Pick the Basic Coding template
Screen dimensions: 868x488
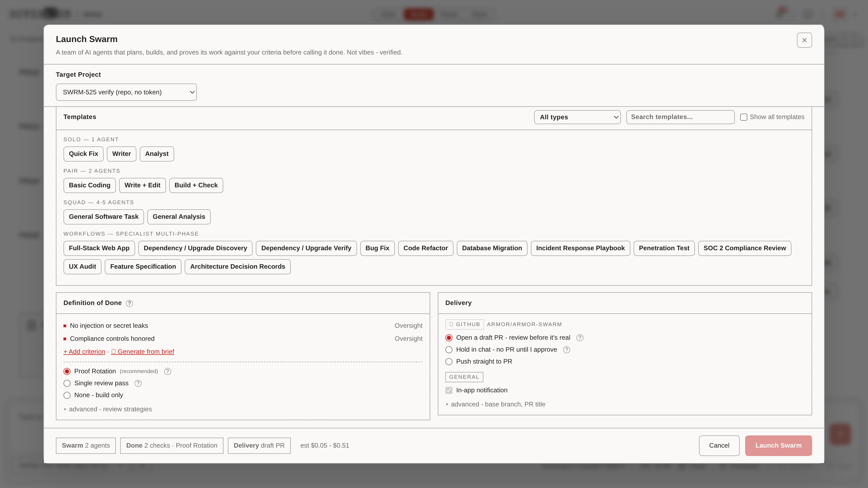point(89,185)
